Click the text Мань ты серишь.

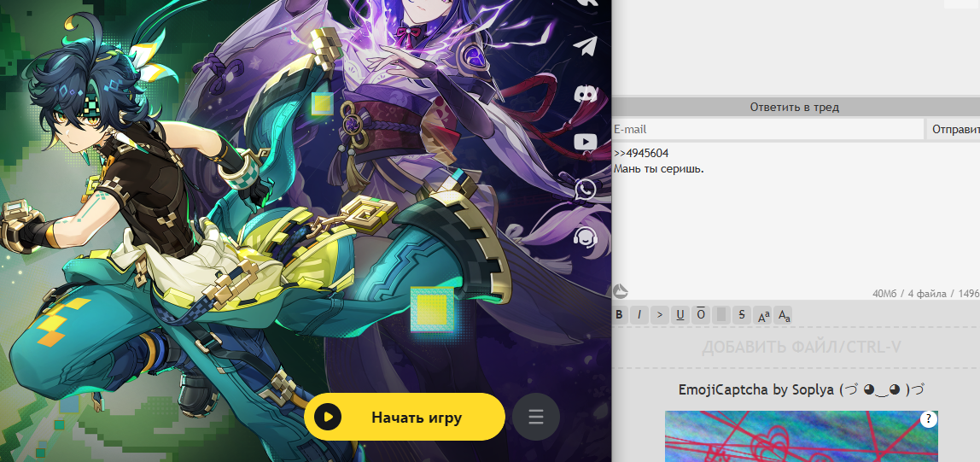[x=659, y=169]
